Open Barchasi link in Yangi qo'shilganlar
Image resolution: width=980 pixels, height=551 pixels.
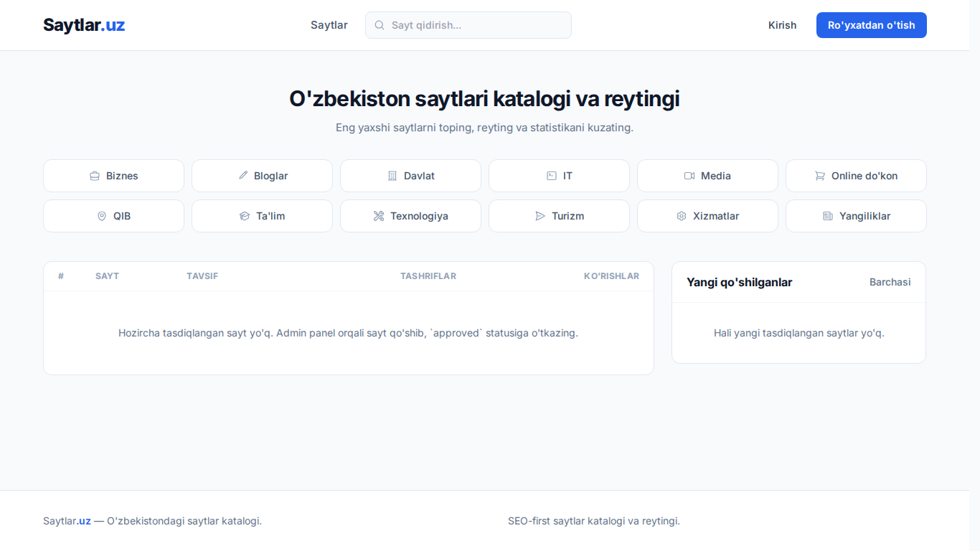pyautogui.click(x=890, y=282)
